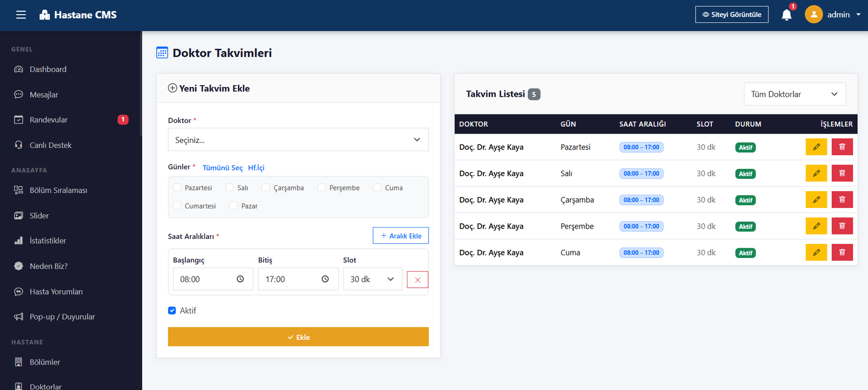Click the Mesajlar chat icon

coord(18,95)
